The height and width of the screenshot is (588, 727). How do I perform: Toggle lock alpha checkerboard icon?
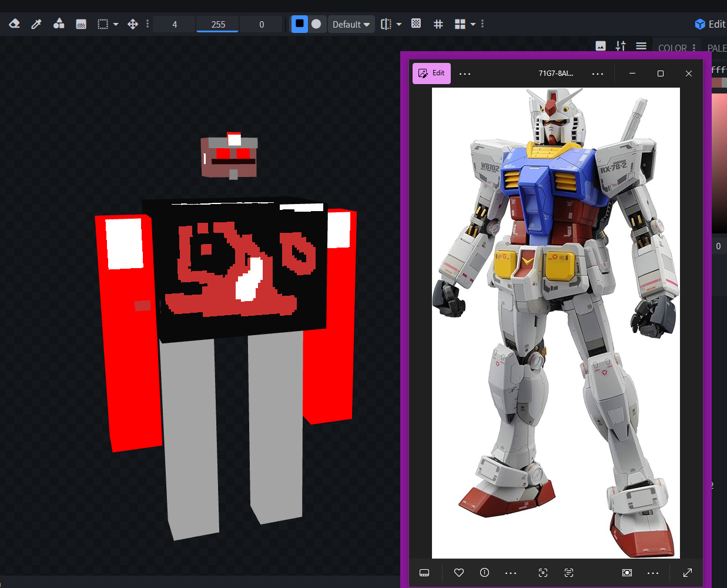(x=416, y=24)
